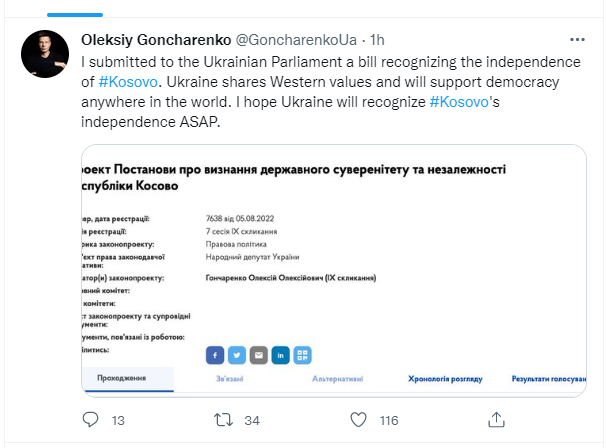Click the Facebook share icon in the document
The image size is (606, 448).
(x=214, y=354)
